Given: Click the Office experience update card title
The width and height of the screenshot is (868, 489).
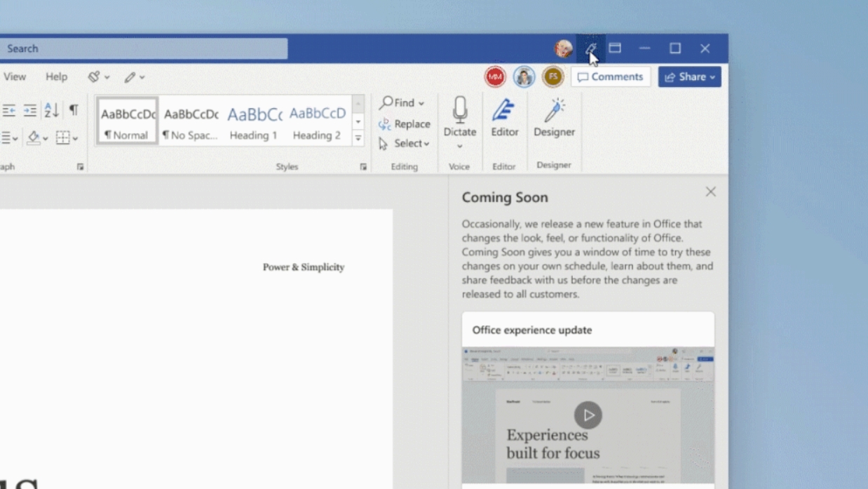Looking at the screenshot, I should (532, 330).
